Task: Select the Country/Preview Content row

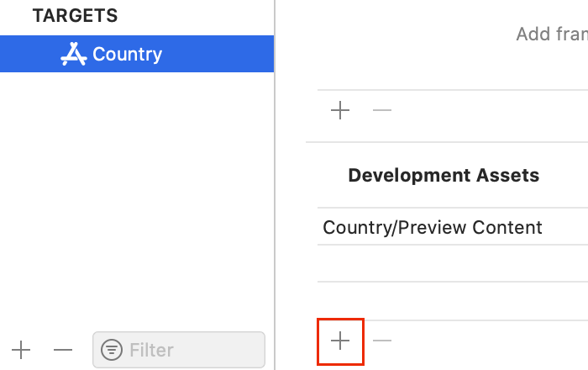Action: [x=453, y=227]
